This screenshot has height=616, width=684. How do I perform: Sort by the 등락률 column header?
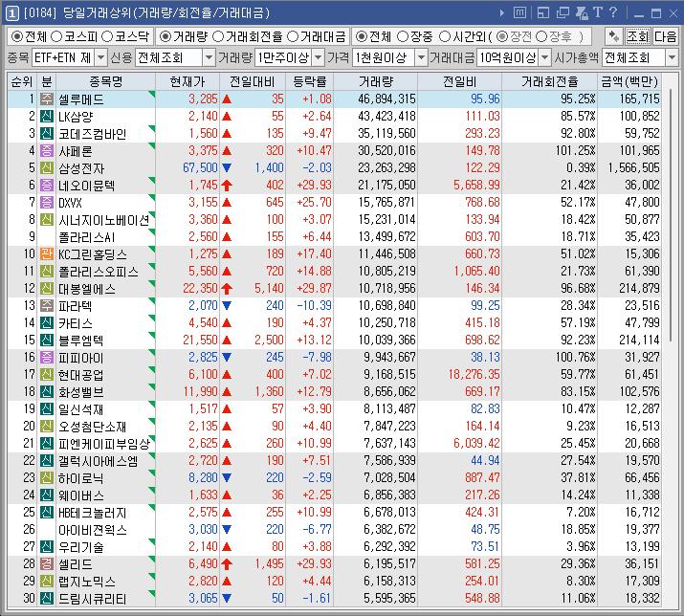(x=309, y=81)
